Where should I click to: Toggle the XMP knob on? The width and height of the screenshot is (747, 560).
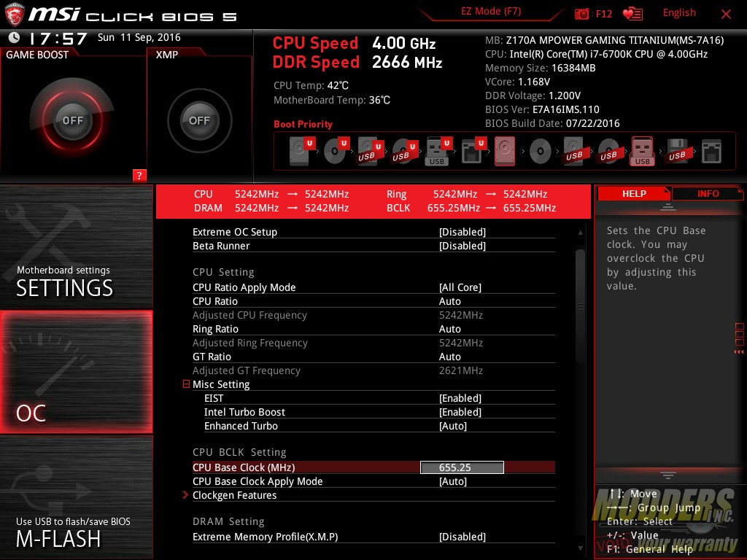coord(199,120)
